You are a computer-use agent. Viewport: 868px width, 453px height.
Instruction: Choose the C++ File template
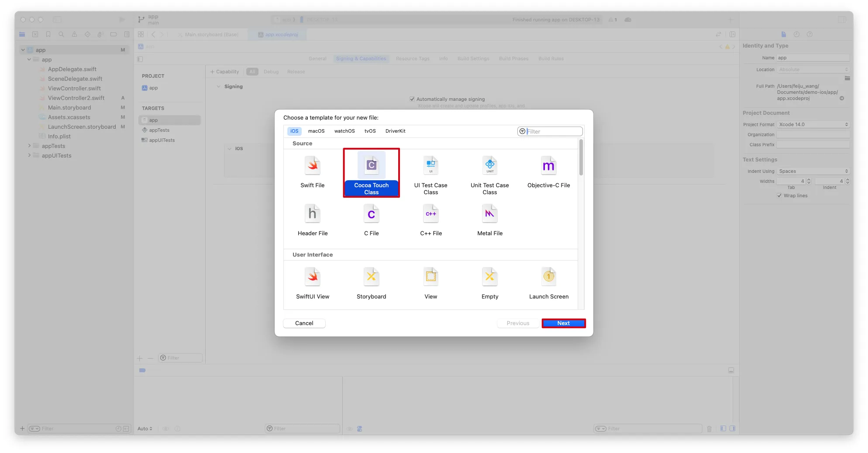click(431, 214)
